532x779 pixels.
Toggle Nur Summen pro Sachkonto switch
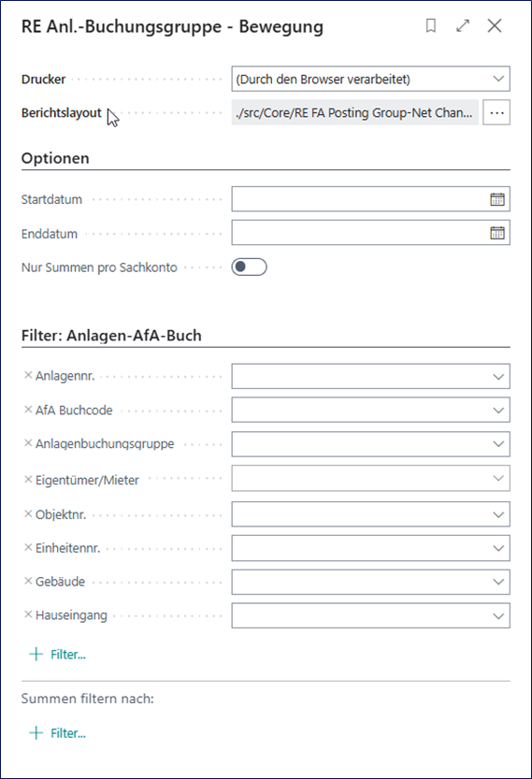tap(249, 267)
